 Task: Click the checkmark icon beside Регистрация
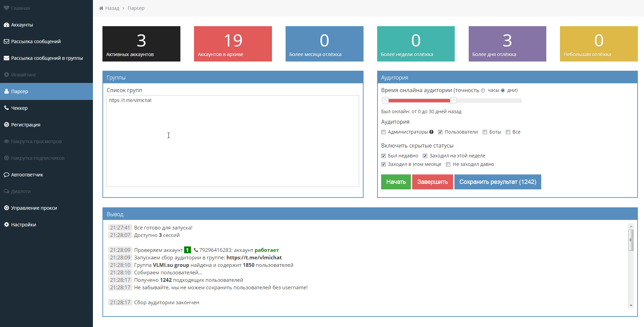[x=6, y=125]
